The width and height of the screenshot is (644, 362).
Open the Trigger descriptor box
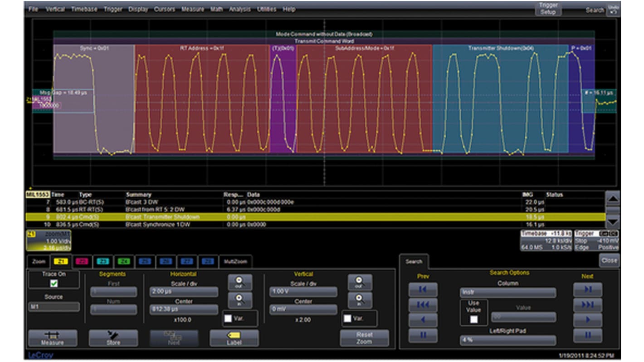coord(596,240)
